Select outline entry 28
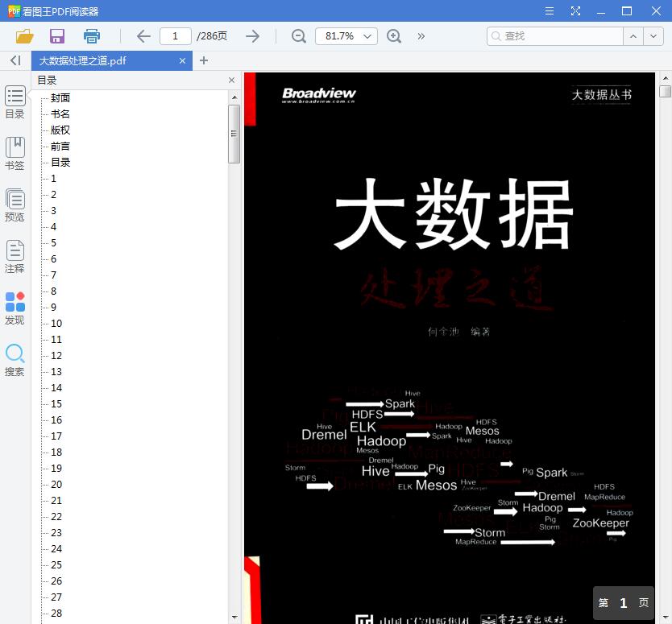This screenshot has width=672, height=624. click(56, 614)
